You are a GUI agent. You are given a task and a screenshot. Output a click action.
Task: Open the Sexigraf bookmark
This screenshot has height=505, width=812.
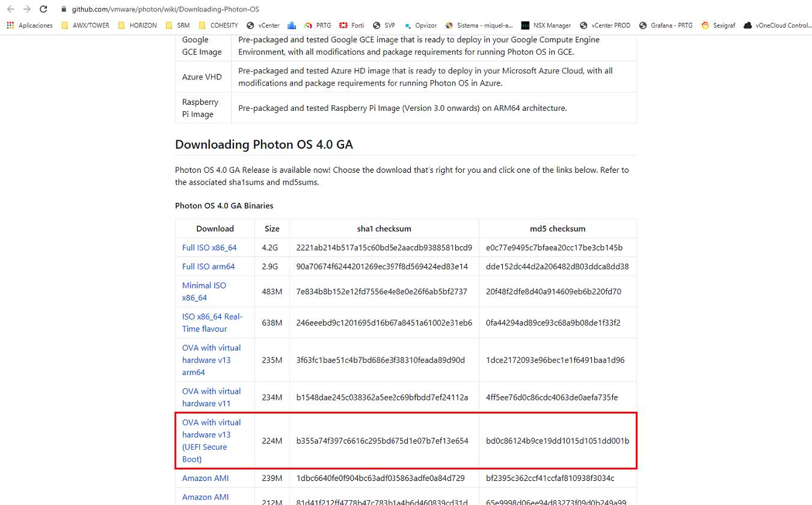[718, 25]
